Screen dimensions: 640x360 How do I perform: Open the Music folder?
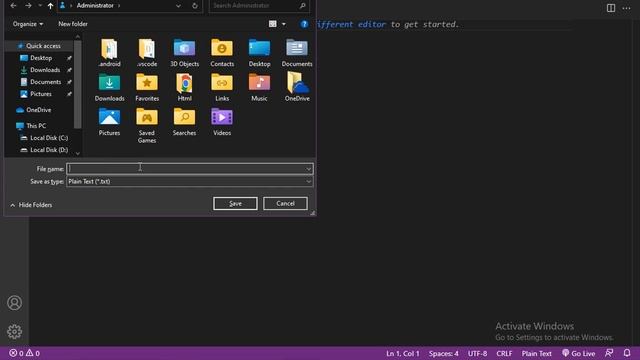(x=260, y=87)
